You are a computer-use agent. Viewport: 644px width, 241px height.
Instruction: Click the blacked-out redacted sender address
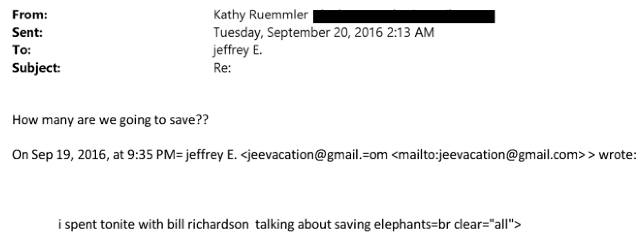404,16
